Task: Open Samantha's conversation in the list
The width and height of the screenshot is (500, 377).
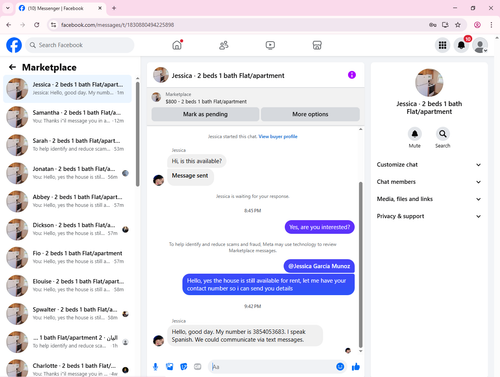Action: (x=67, y=117)
